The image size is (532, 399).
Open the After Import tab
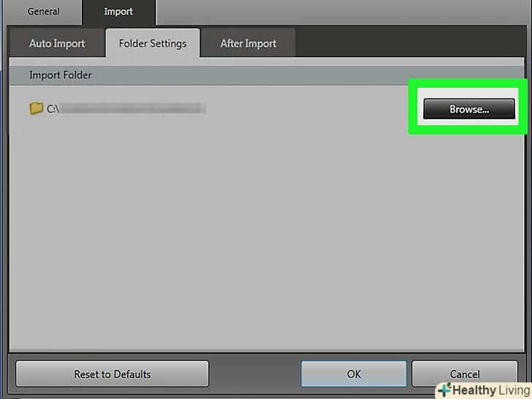[x=248, y=43]
